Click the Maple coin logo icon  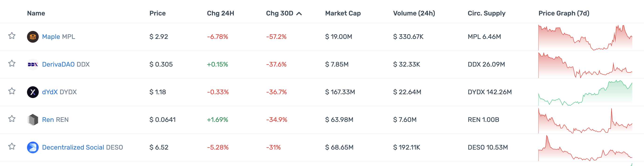pos(33,37)
